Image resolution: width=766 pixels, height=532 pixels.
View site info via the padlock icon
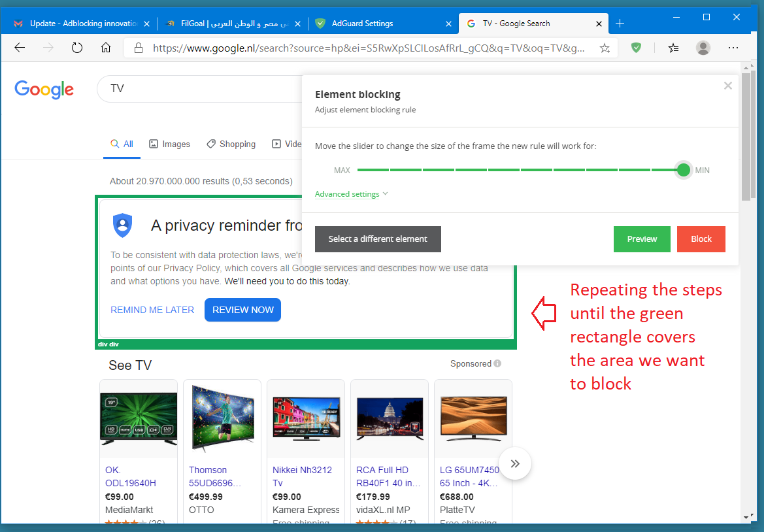click(139, 48)
